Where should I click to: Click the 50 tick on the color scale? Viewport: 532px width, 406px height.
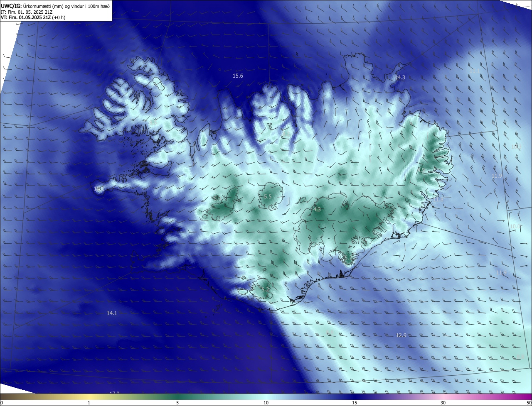point(529,403)
